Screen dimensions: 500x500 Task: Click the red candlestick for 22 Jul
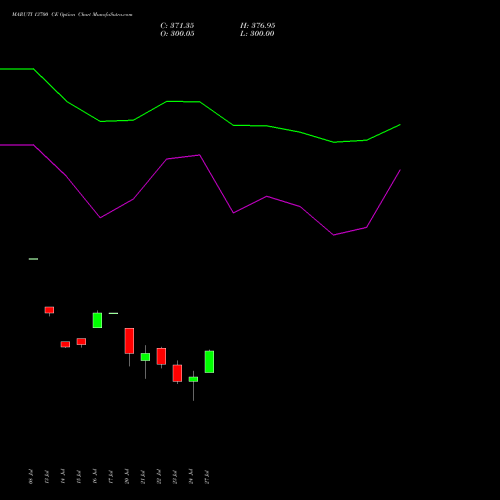(161, 356)
